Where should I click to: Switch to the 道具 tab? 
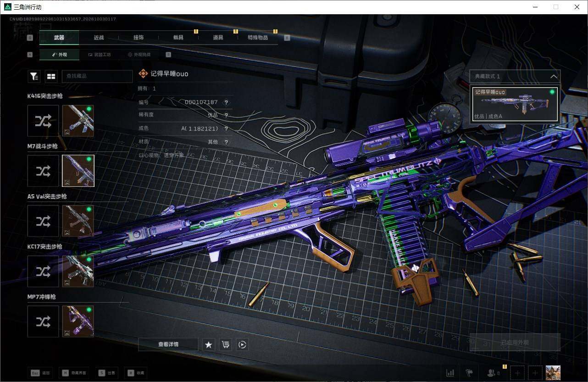pyautogui.click(x=218, y=38)
